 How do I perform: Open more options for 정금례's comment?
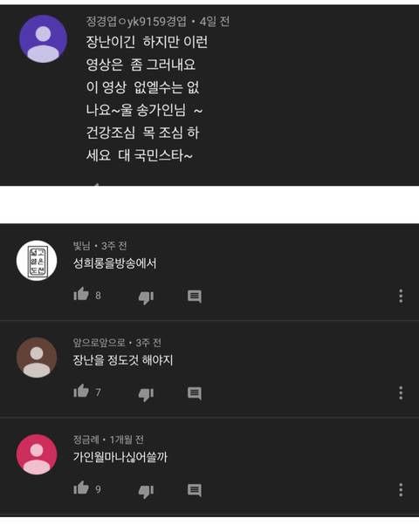point(401,490)
